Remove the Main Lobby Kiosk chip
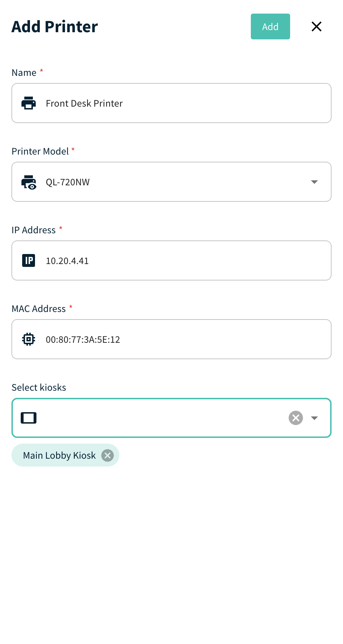343x644 pixels. point(108,455)
